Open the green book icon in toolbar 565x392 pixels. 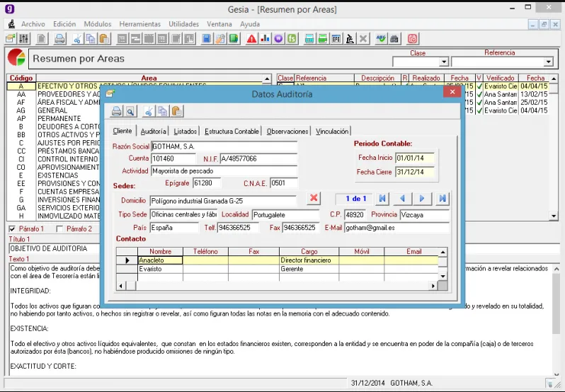point(234,38)
